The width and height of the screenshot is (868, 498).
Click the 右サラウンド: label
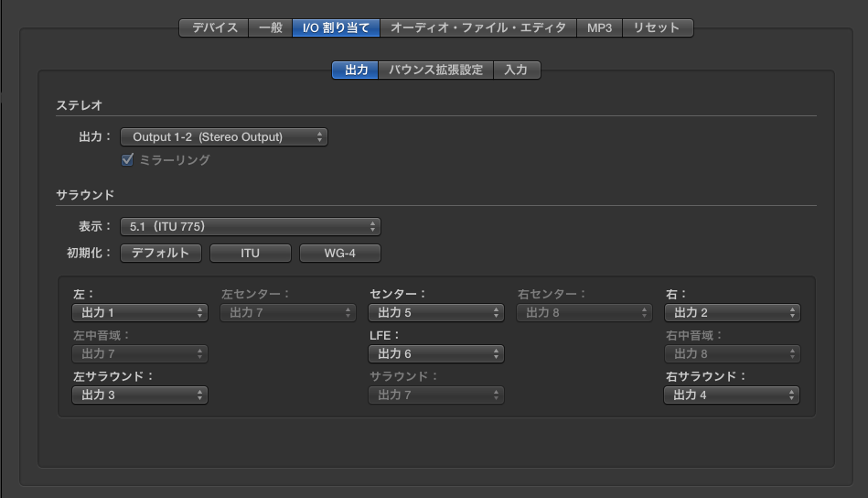[x=706, y=376]
